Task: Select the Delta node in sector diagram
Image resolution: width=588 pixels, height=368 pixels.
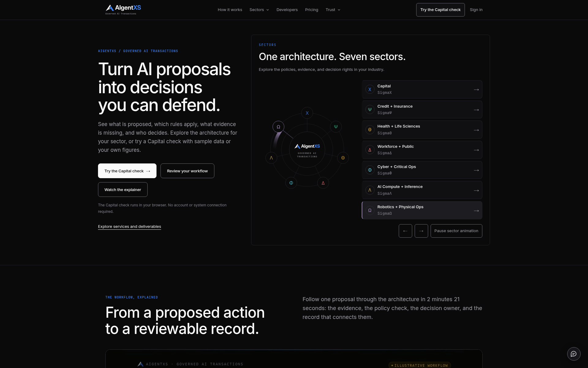Action: pyautogui.click(x=323, y=183)
